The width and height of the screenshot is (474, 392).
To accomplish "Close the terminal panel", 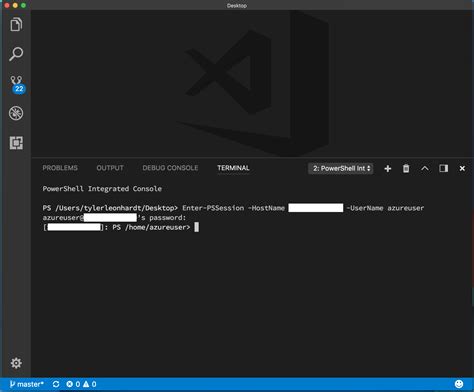I will (462, 169).
